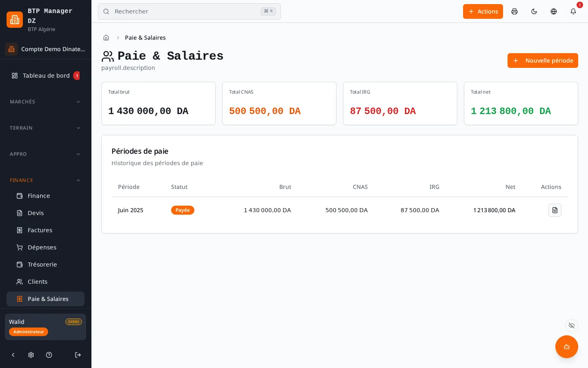Open the Factures menu item
This screenshot has height=368, width=588.
click(45, 230)
